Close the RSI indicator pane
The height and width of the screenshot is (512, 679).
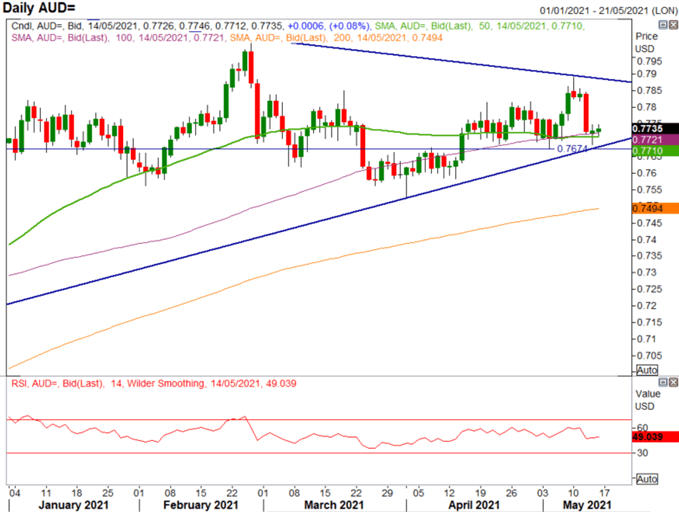673,382
